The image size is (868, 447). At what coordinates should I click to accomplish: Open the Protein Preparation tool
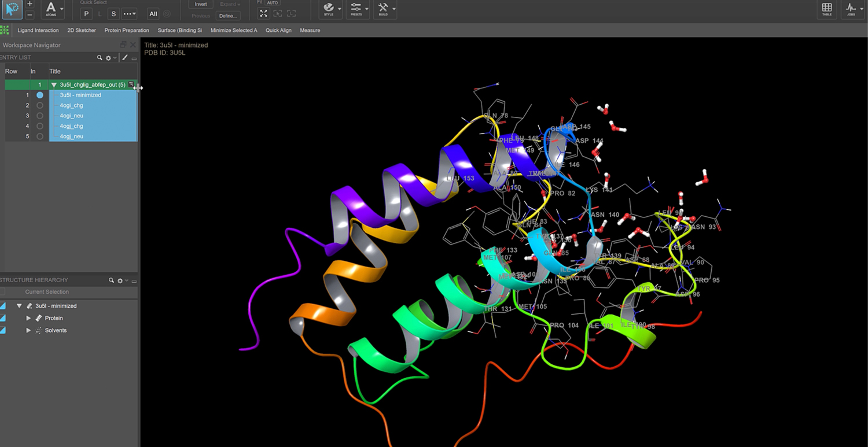pos(126,30)
